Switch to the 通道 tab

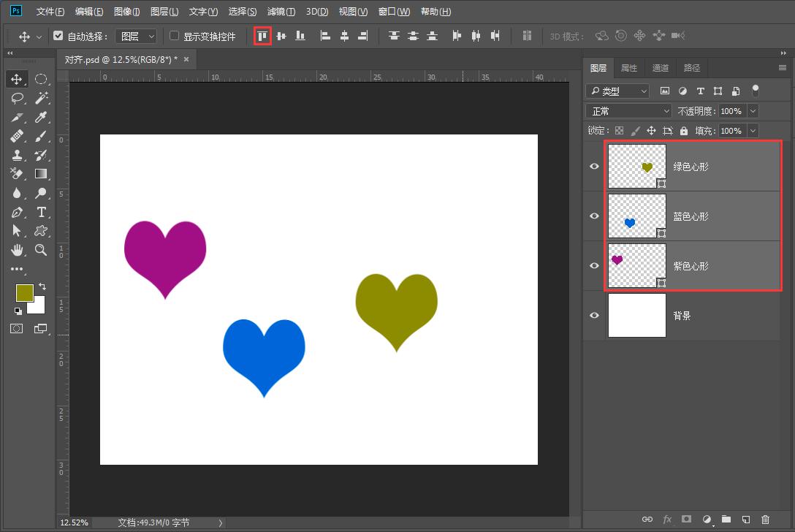coord(660,68)
